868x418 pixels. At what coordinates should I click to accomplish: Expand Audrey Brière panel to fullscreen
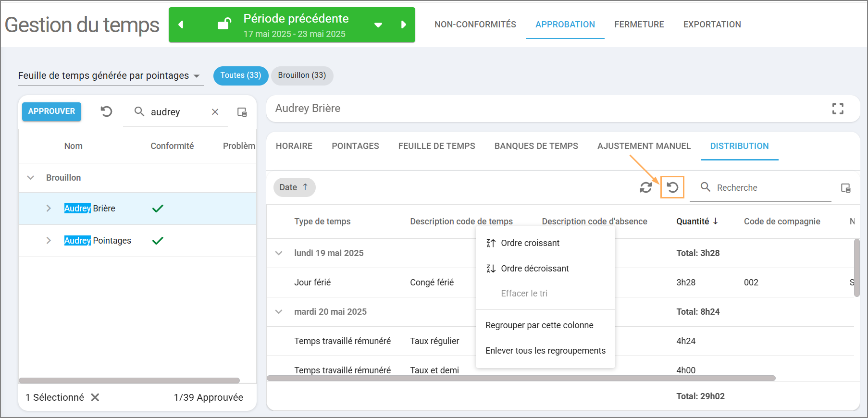pyautogui.click(x=837, y=109)
